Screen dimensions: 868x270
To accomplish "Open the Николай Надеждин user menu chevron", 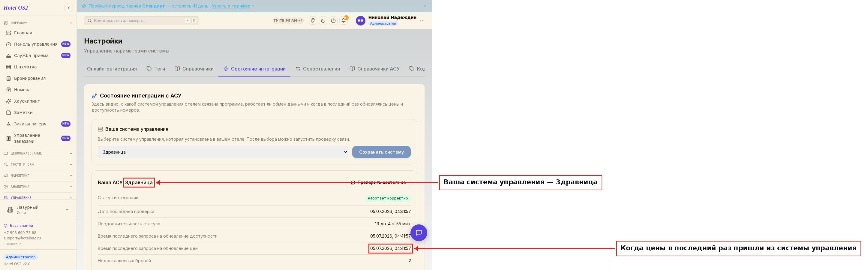I will [x=421, y=21].
